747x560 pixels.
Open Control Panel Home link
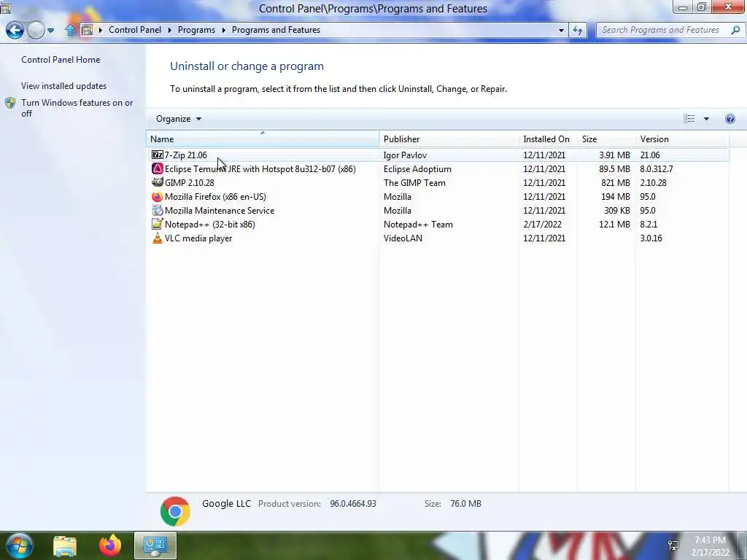click(x=61, y=60)
